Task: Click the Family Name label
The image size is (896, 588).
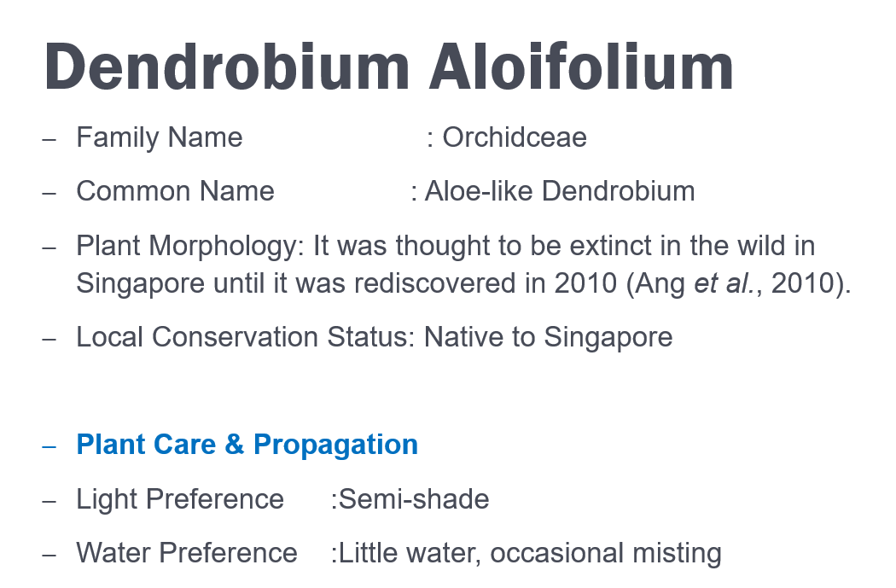Action: coord(160,137)
